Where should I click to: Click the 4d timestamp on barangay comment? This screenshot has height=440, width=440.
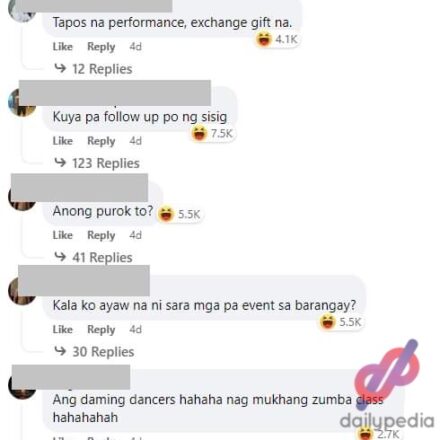(136, 330)
